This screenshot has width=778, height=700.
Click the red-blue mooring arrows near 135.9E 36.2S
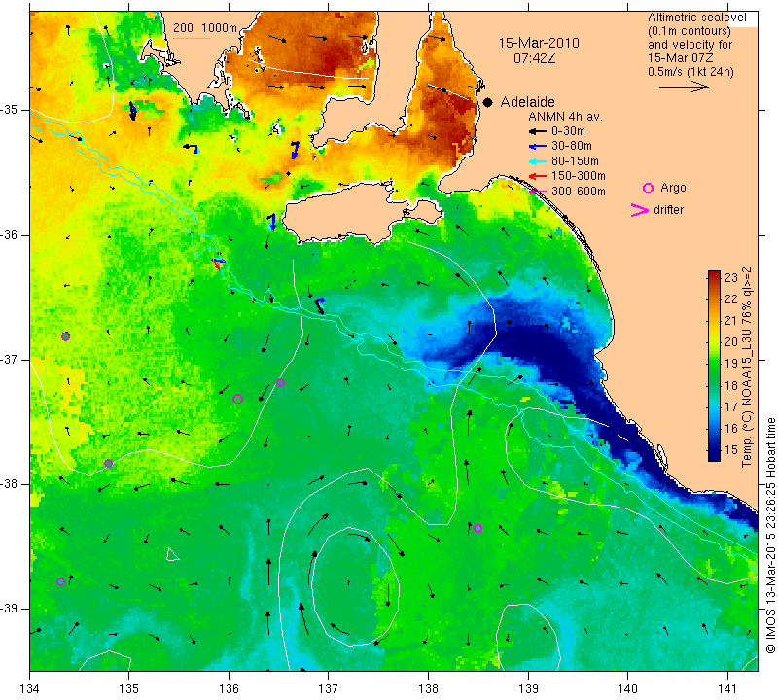click(x=218, y=262)
